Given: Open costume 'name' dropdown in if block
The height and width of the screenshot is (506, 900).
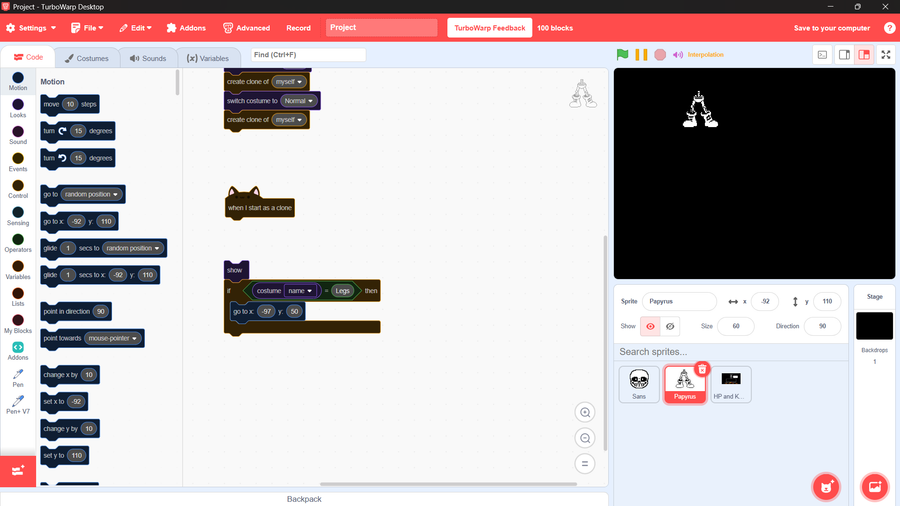Looking at the screenshot, I should tap(300, 291).
